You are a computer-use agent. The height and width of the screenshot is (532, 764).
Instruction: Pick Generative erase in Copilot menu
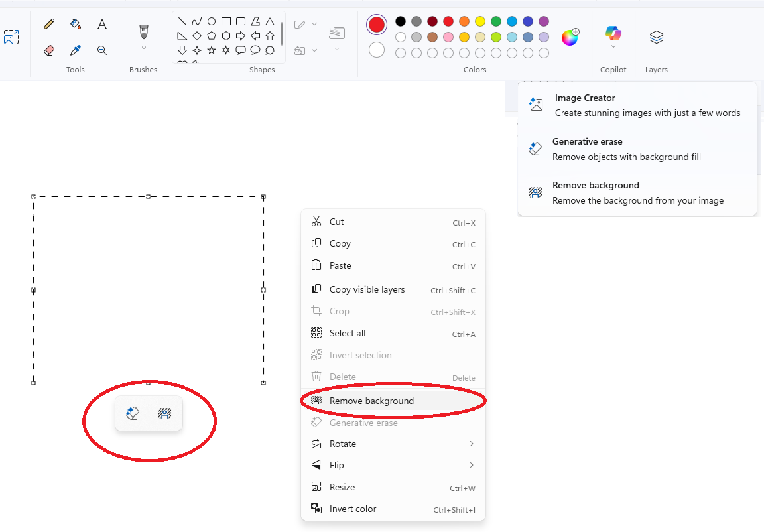(x=637, y=149)
